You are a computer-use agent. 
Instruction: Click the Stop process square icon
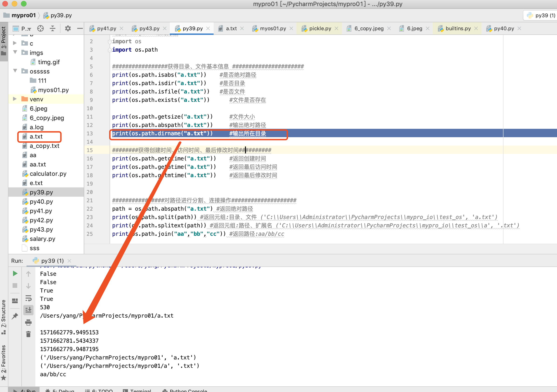click(x=15, y=286)
